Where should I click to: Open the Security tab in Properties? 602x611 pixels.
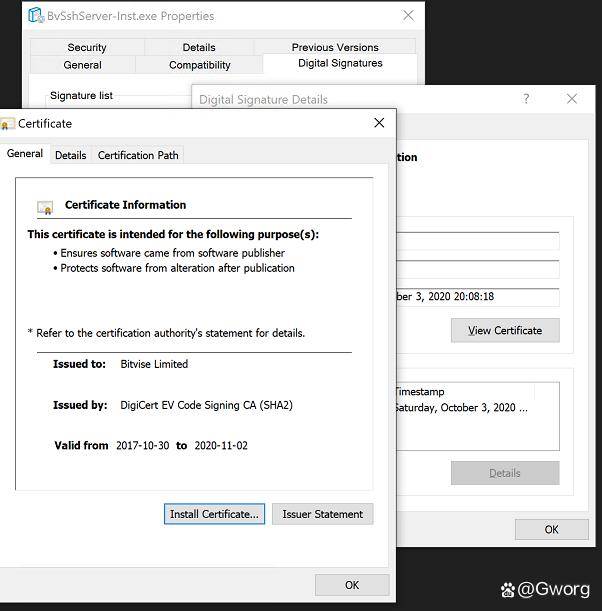tap(87, 47)
